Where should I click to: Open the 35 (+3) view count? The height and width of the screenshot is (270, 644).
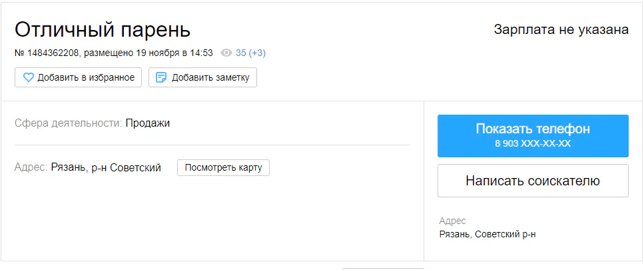[x=250, y=53]
